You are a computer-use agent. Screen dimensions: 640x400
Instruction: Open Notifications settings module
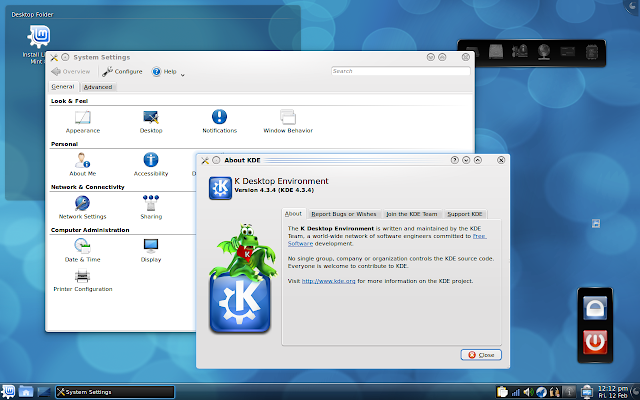pyautogui.click(x=219, y=122)
